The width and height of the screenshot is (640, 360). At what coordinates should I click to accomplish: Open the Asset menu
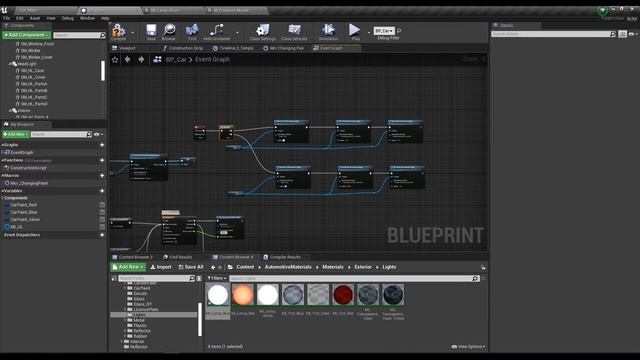tap(35, 18)
